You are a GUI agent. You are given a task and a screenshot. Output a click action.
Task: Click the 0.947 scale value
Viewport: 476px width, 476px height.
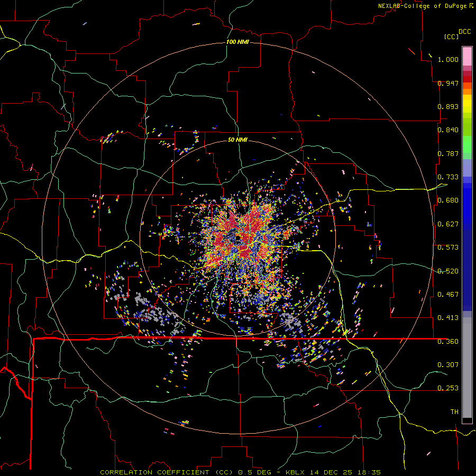(x=448, y=83)
